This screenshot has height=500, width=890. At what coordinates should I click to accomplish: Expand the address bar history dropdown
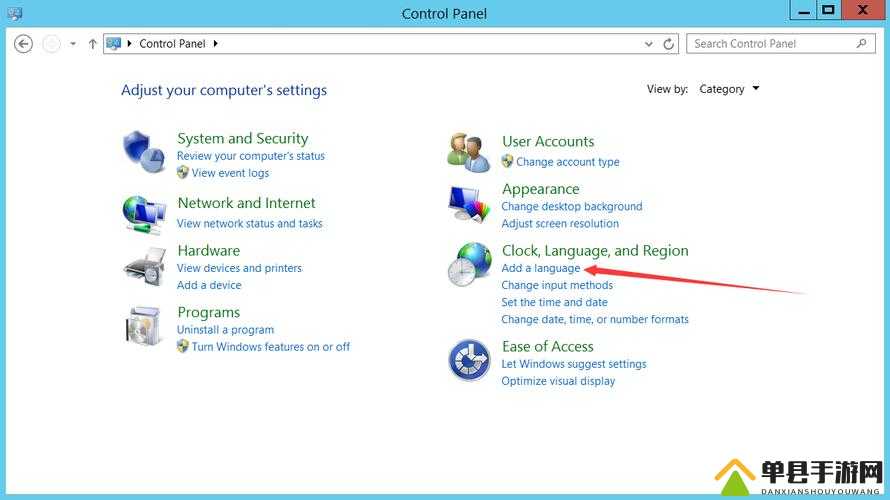click(649, 44)
